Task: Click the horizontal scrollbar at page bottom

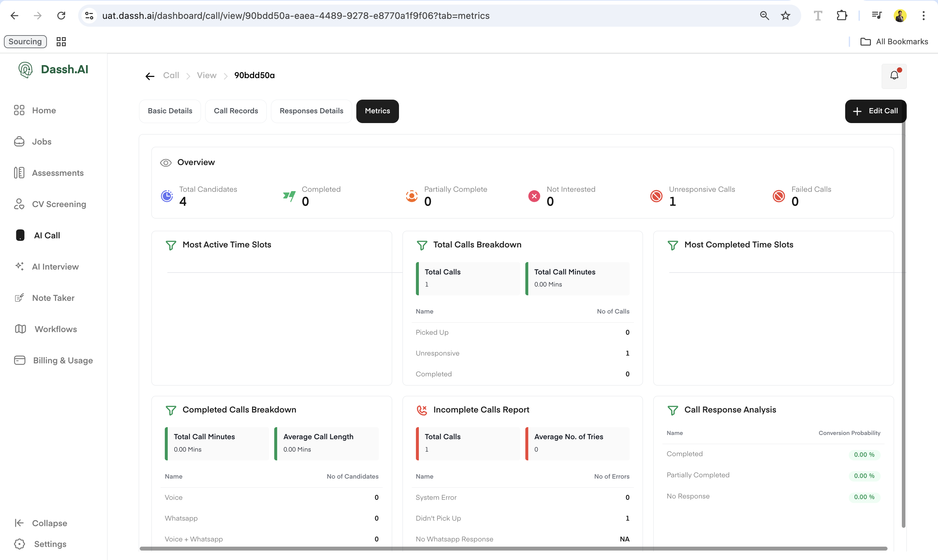Action: 513,548
